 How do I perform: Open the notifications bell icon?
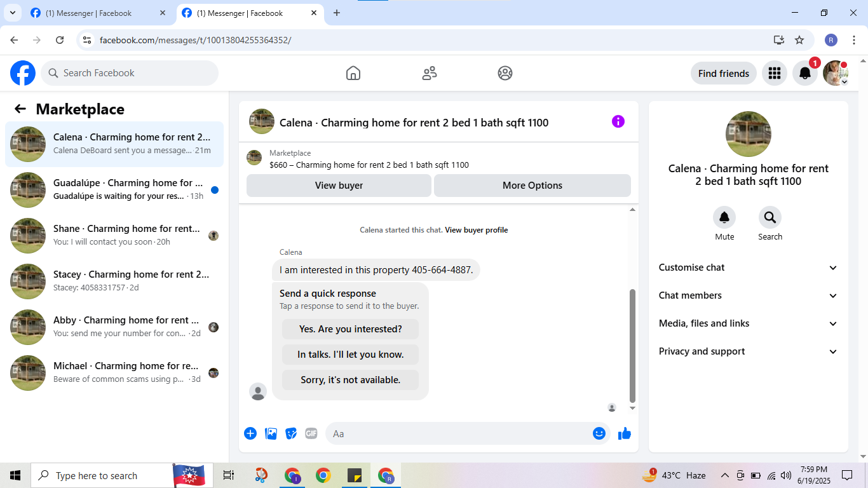805,73
